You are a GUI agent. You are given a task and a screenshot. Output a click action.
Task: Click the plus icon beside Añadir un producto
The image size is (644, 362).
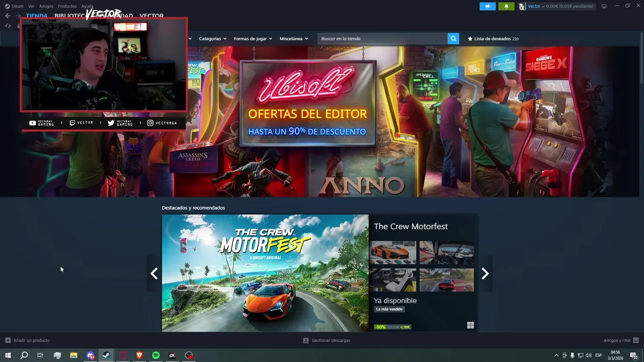click(x=8, y=340)
